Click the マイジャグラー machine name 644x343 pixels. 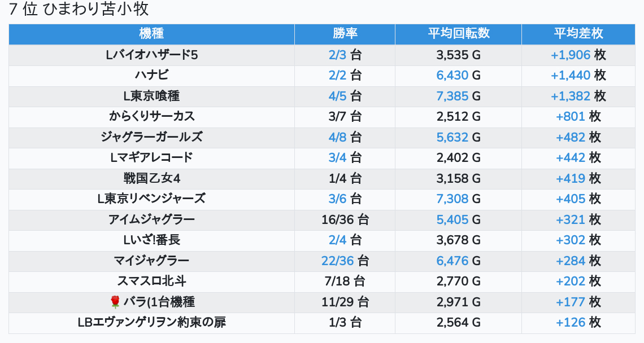[x=151, y=261]
